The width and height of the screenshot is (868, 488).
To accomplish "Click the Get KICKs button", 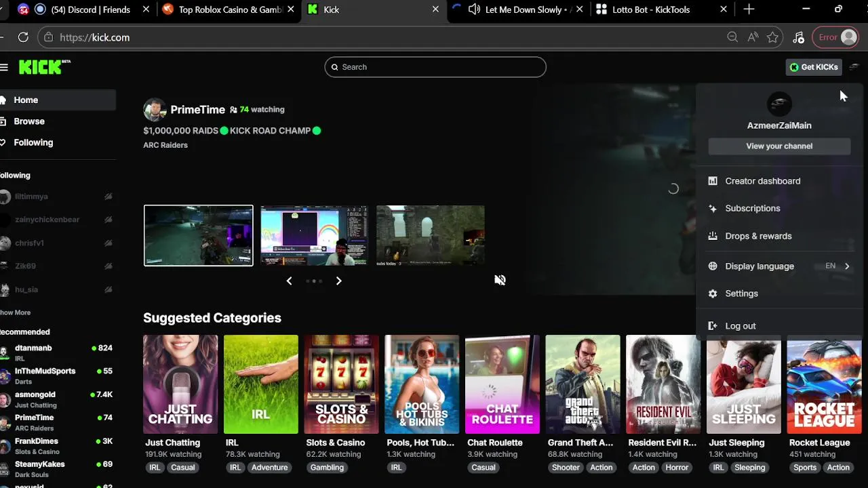I will coord(814,67).
